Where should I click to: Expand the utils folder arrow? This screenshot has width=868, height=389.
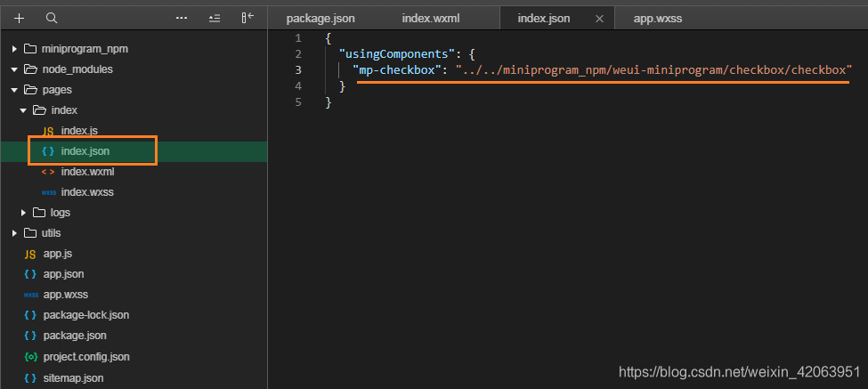(14, 233)
